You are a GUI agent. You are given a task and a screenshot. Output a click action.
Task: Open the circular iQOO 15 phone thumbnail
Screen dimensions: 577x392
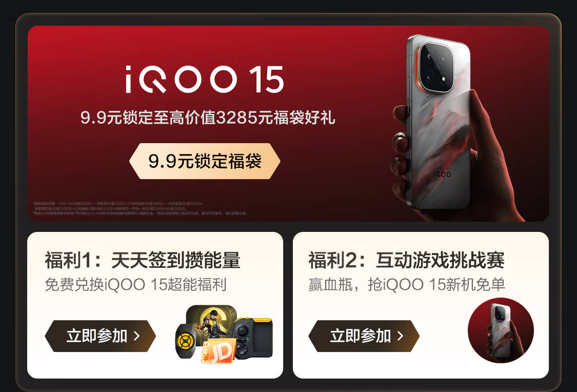tap(501, 330)
